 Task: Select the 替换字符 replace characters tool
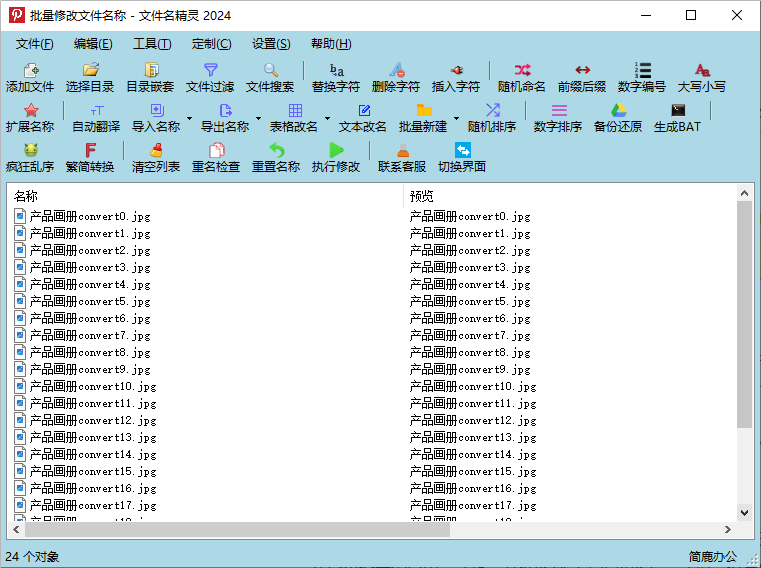[x=336, y=77]
